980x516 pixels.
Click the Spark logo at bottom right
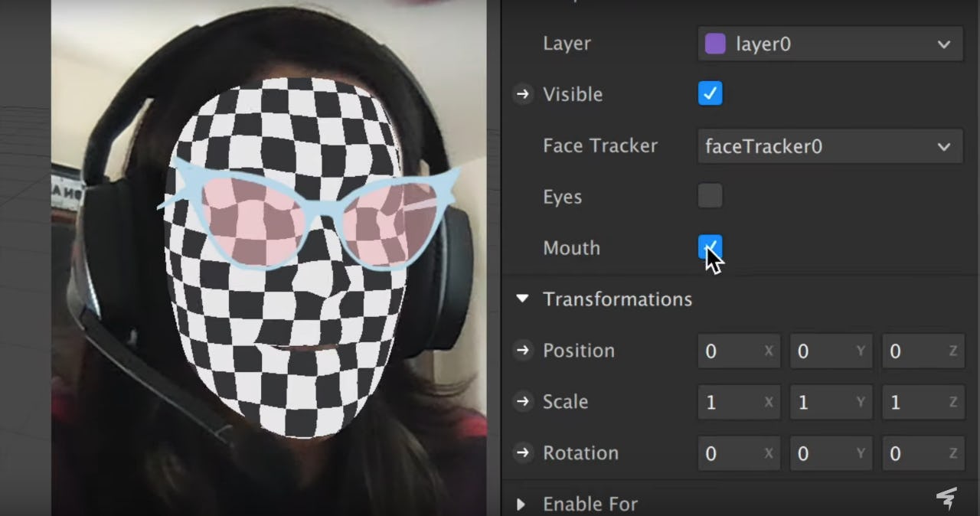pos(947,497)
